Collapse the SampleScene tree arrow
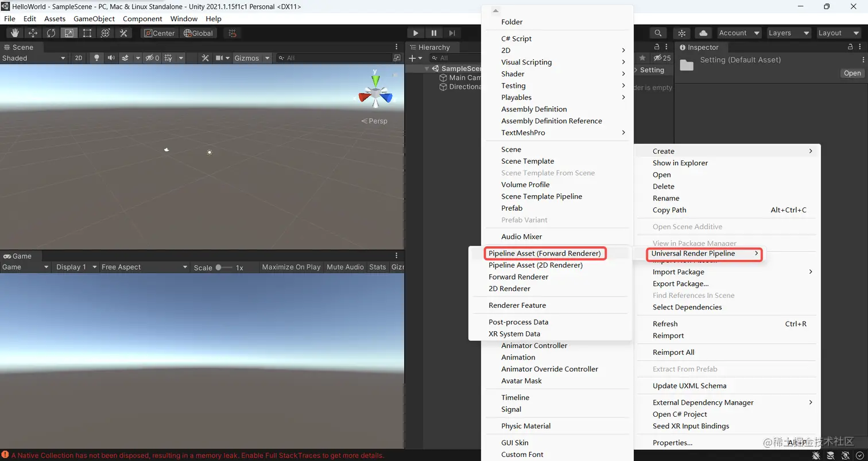Viewport: 868px width, 461px height. point(427,69)
